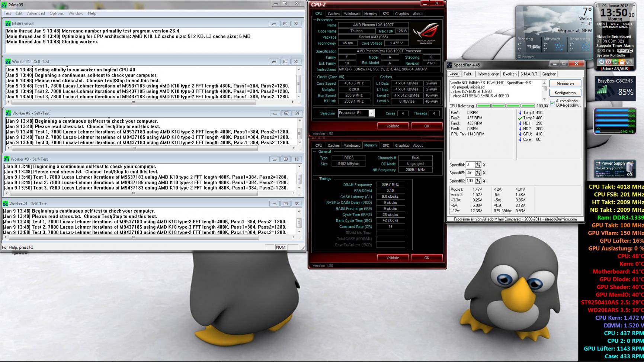This screenshot has width=644, height=362.
Task: Click the CPU Belastung progress bar
Action: (506, 106)
